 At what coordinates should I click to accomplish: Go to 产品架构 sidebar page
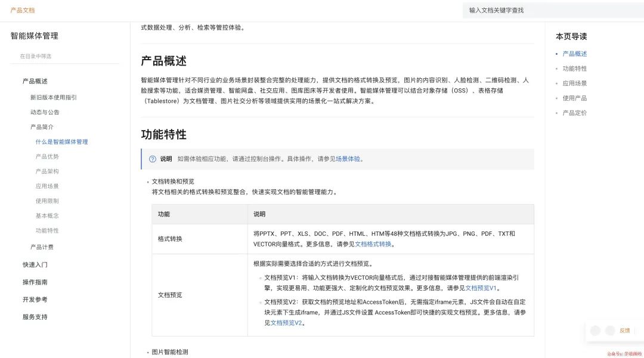[x=47, y=171]
